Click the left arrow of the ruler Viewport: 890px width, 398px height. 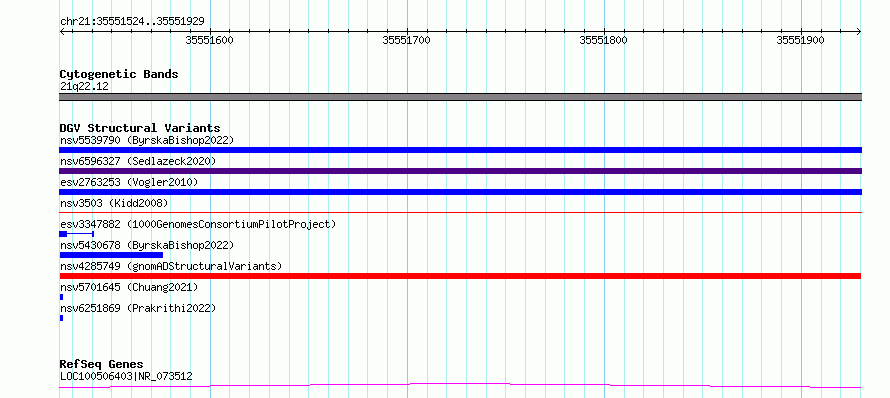click(62, 32)
